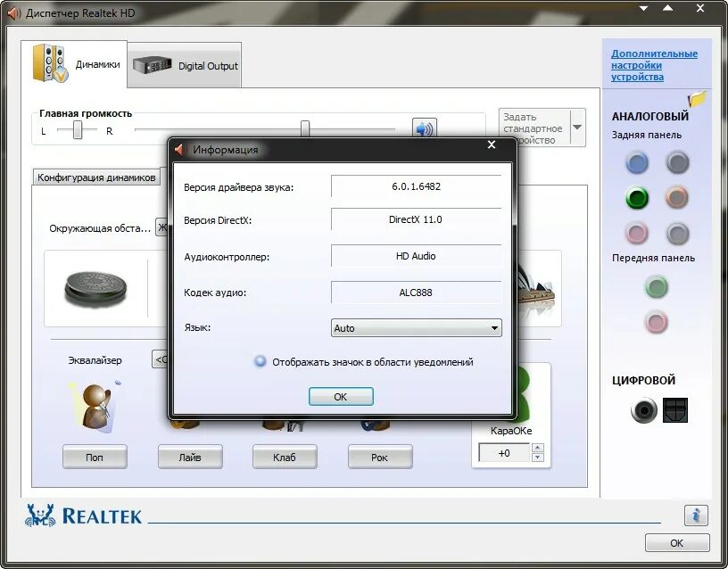Open the environment dropdown next to Окружающая обста…
728x569 pixels.
[x=162, y=227]
